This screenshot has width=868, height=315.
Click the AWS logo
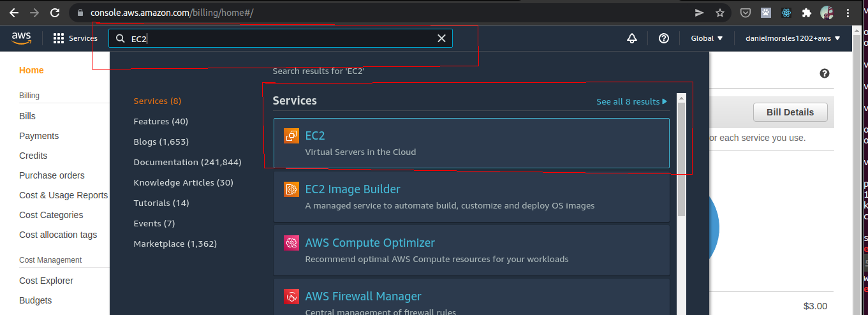(22, 38)
